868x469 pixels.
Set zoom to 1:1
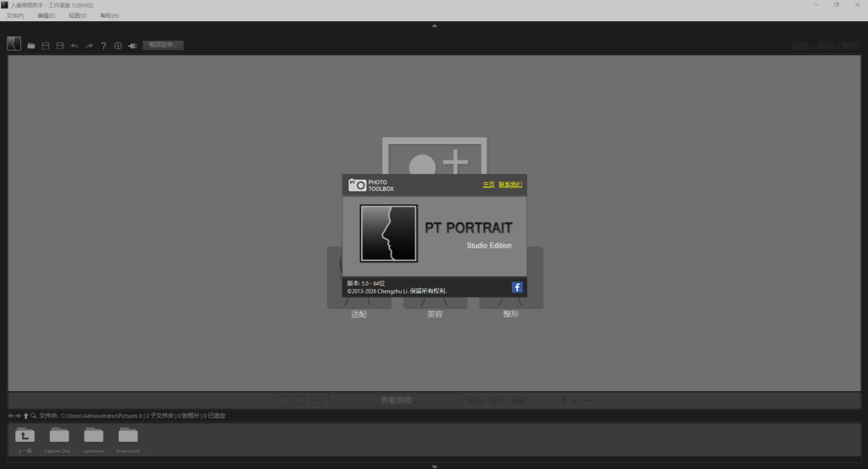pyautogui.click(x=537, y=400)
